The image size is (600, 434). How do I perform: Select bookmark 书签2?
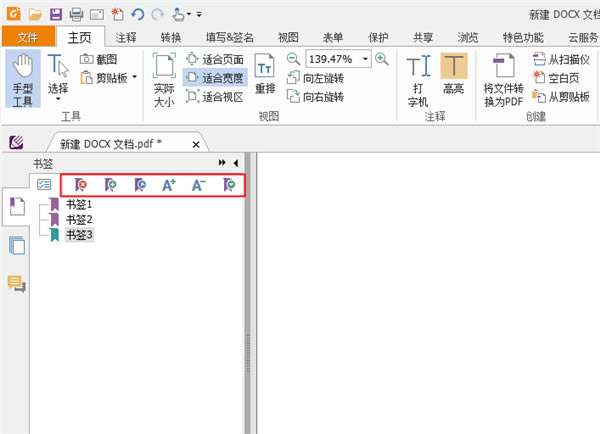tap(79, 220)
